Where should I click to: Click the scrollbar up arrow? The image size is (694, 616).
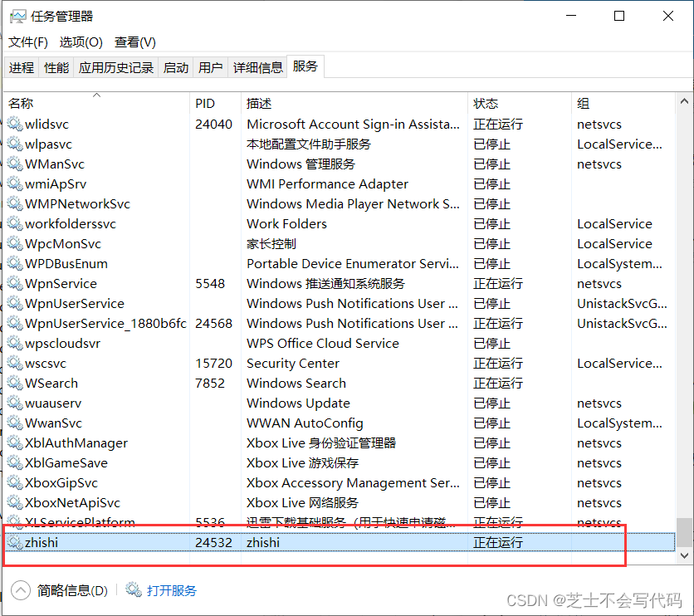684,101
